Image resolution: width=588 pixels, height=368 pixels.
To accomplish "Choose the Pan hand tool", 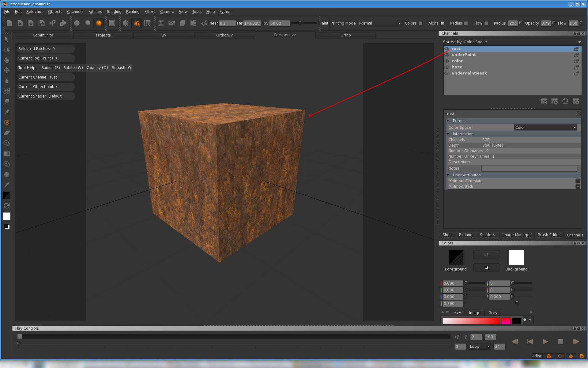I will [7, 60].
